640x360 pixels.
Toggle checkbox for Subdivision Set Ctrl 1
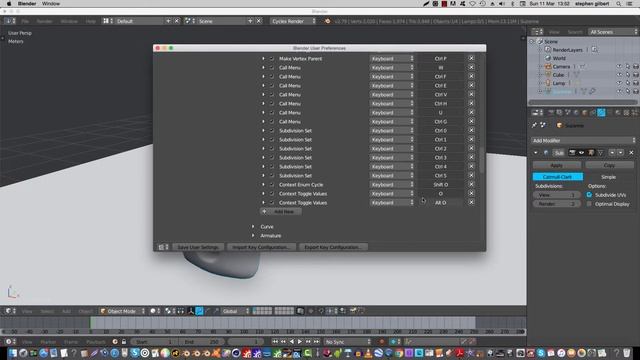point(272,140)
